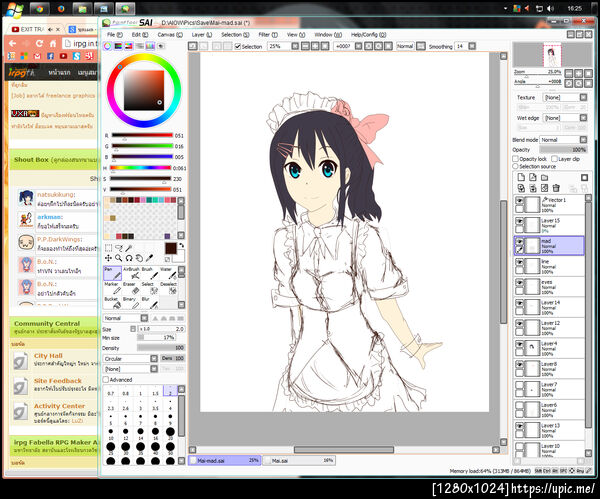
Task: Open the Wet edge dropdown
Action: pos(583,118)
